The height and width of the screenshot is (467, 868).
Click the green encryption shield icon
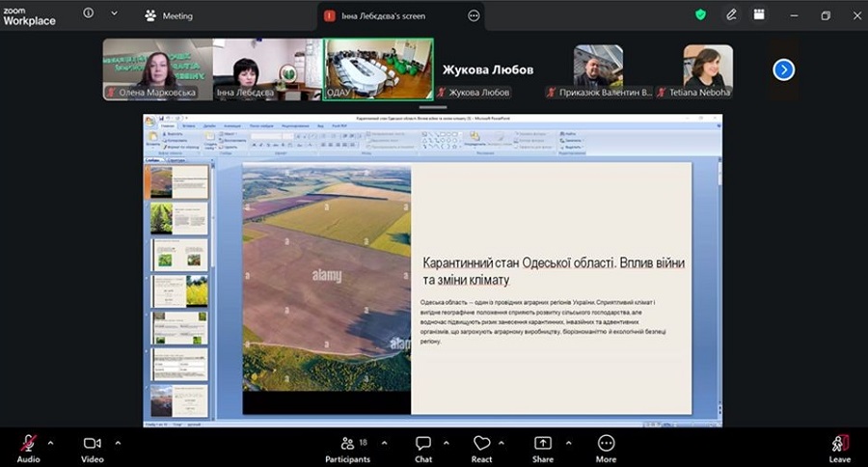point(700,15)
